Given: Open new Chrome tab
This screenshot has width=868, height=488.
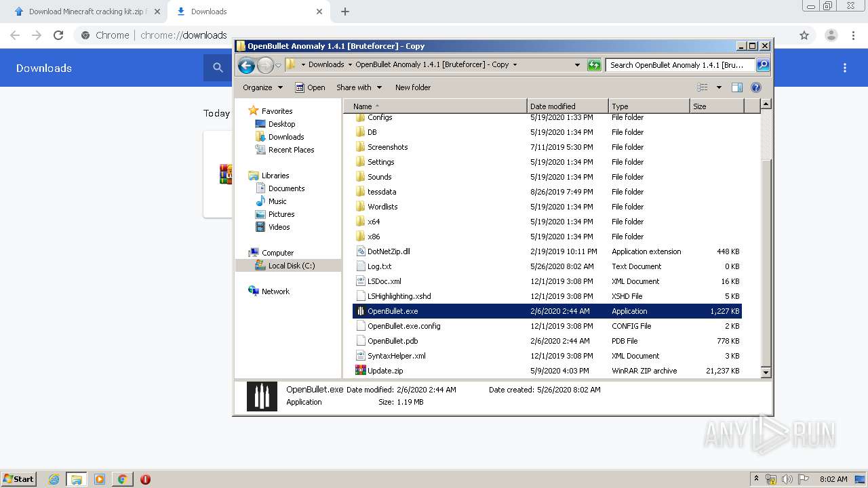Looking at the screenshot, I should click(345, 12).
